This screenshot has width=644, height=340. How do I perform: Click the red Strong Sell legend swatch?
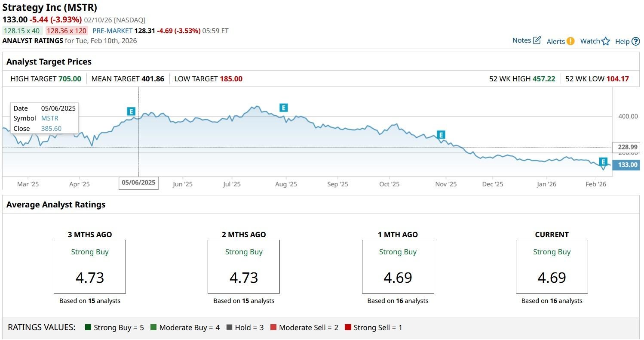(348, 328)
